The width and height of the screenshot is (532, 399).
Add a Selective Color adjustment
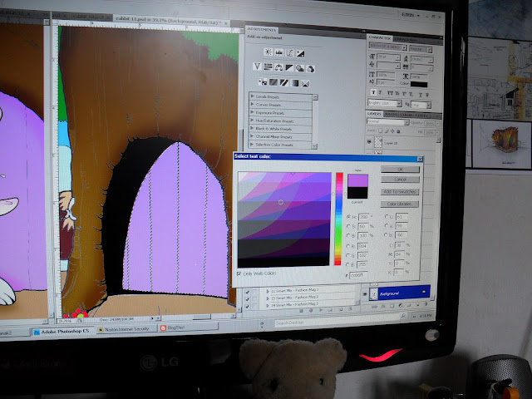coord(305,83)
